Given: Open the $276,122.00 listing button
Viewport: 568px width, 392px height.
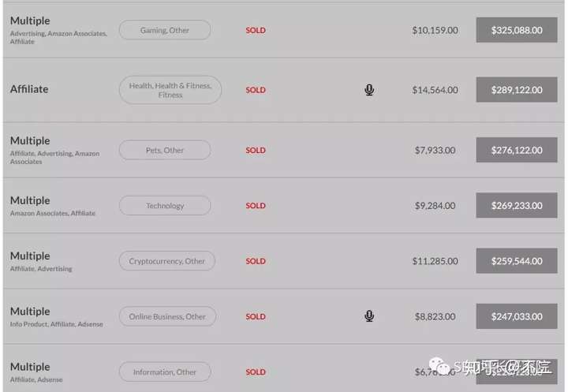Looking at the screenshot, I should click(517, 150).
